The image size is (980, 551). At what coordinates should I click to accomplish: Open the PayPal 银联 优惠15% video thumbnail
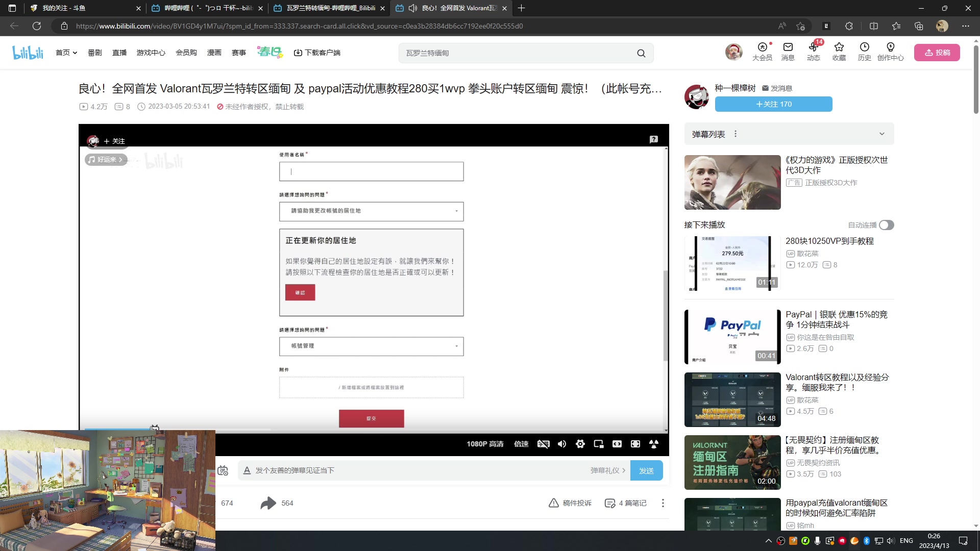click(732, 337)
